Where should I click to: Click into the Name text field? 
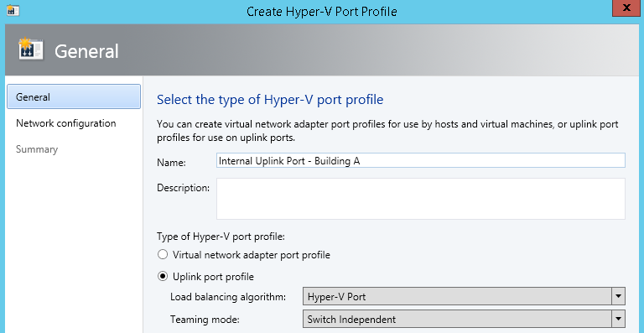point(421,160)
